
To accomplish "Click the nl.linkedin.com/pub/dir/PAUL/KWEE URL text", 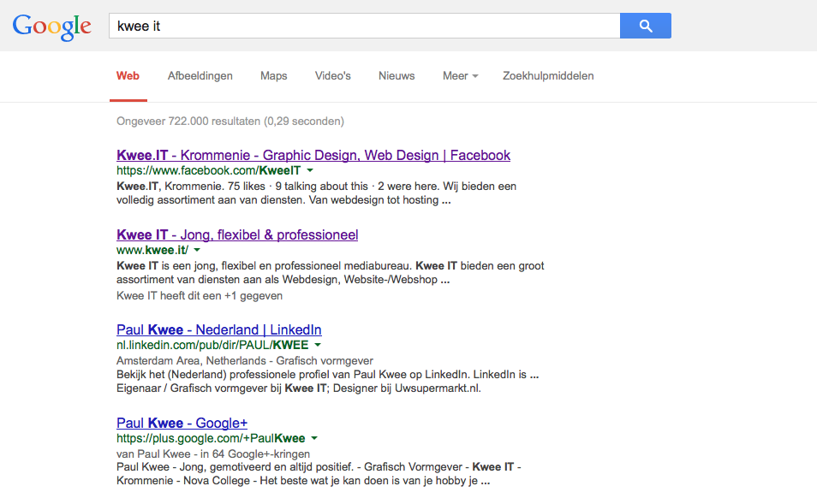I will (x=212, y=345).
